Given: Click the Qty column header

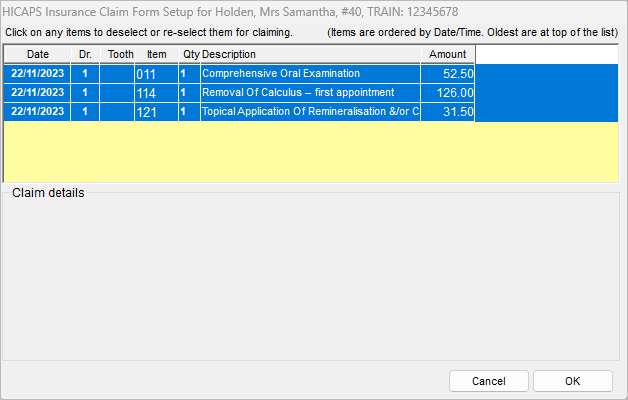Looking at the screenshot, I should click(x=190, y=54).
